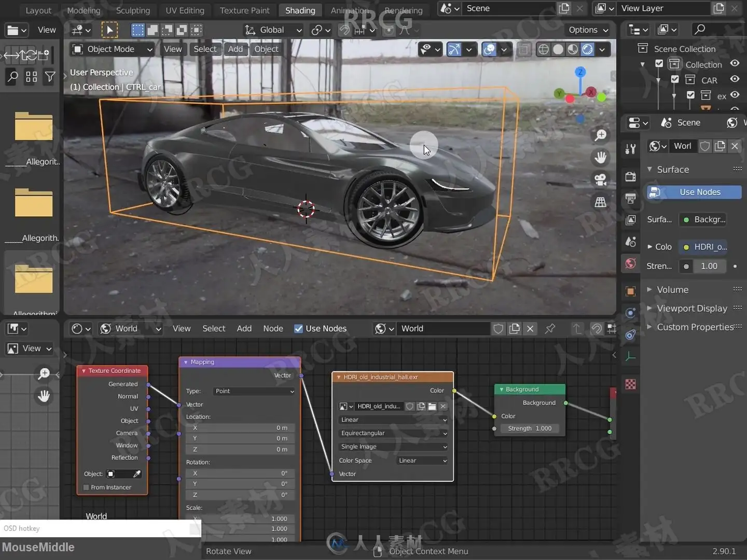
Task: Open first Allegorit... folder in file browser
Action: tap(33, 138)
